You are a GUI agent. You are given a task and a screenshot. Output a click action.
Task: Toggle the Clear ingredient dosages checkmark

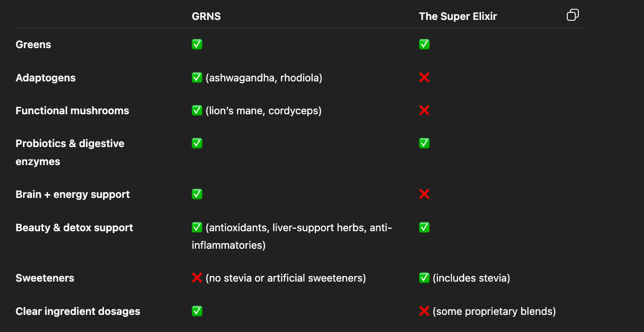pyautogui.click(x=197, y=311)
